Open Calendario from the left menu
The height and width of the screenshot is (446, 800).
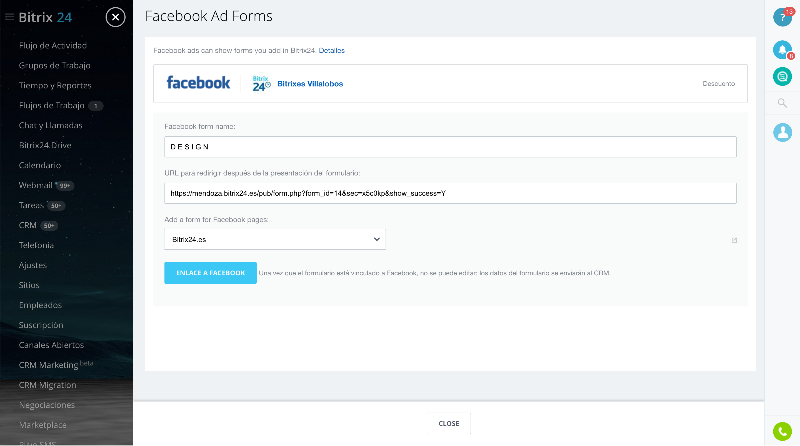(x=40, y=165)
